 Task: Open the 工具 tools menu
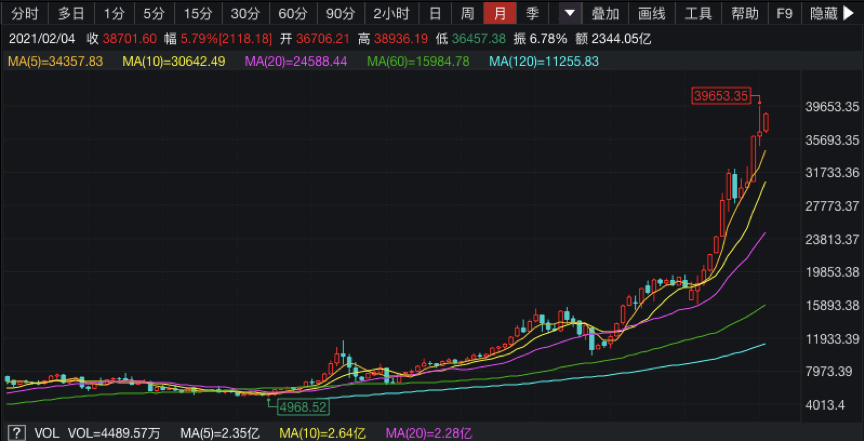(698, 13)
